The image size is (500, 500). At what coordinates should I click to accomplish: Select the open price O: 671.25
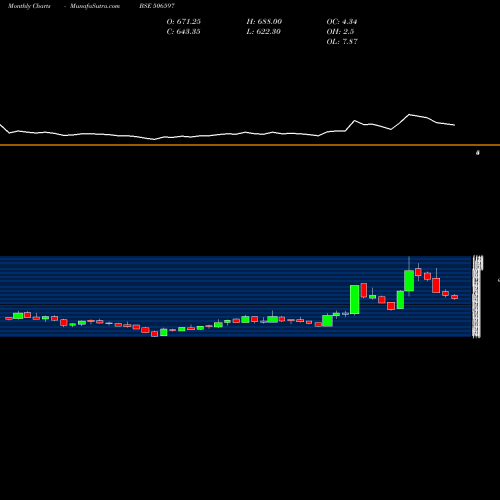tap(183, 22)
